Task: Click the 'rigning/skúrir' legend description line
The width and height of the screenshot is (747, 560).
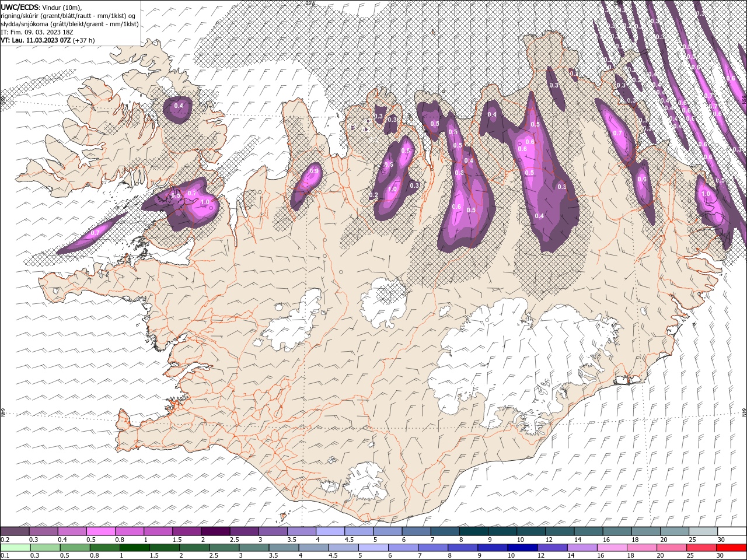Action: 68,15
